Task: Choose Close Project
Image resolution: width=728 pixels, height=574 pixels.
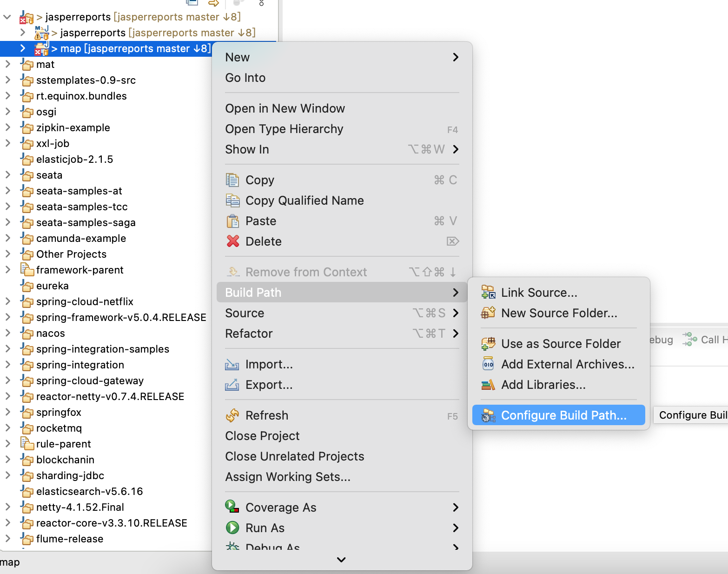Action: point(342,436)
